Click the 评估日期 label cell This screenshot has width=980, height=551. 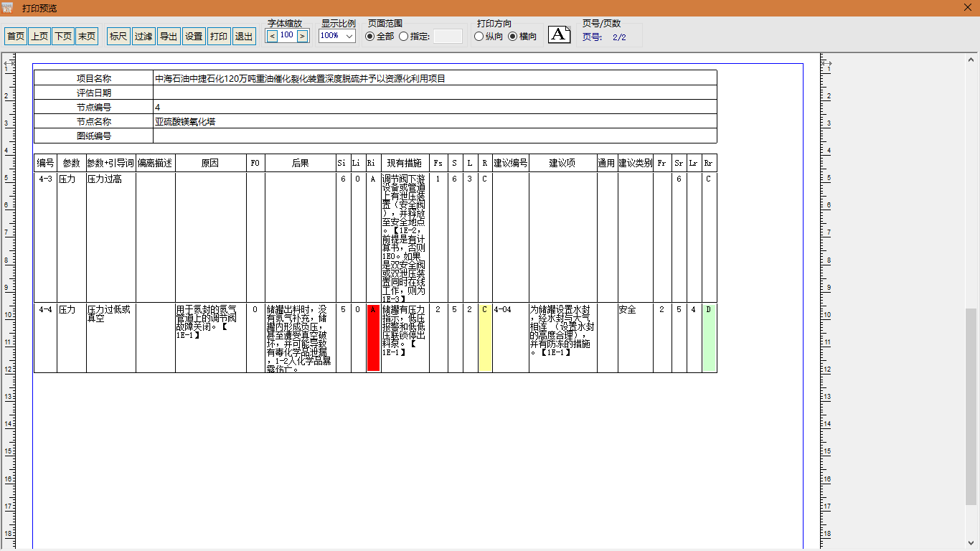click(94, 93)
